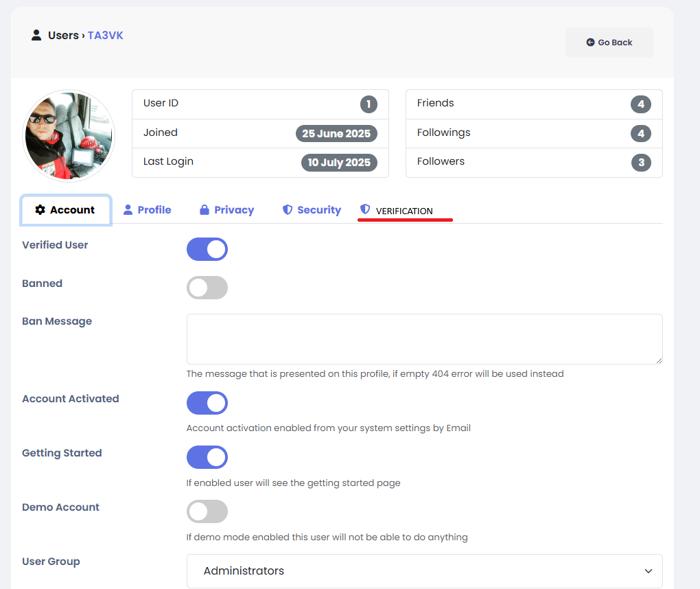Click the Users breadcrumb link
The image size is (700, 589).
click(x=63, y=35)
